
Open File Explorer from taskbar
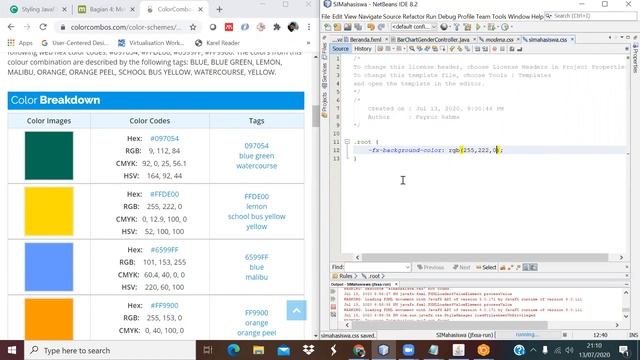click(x=258, y=350)
